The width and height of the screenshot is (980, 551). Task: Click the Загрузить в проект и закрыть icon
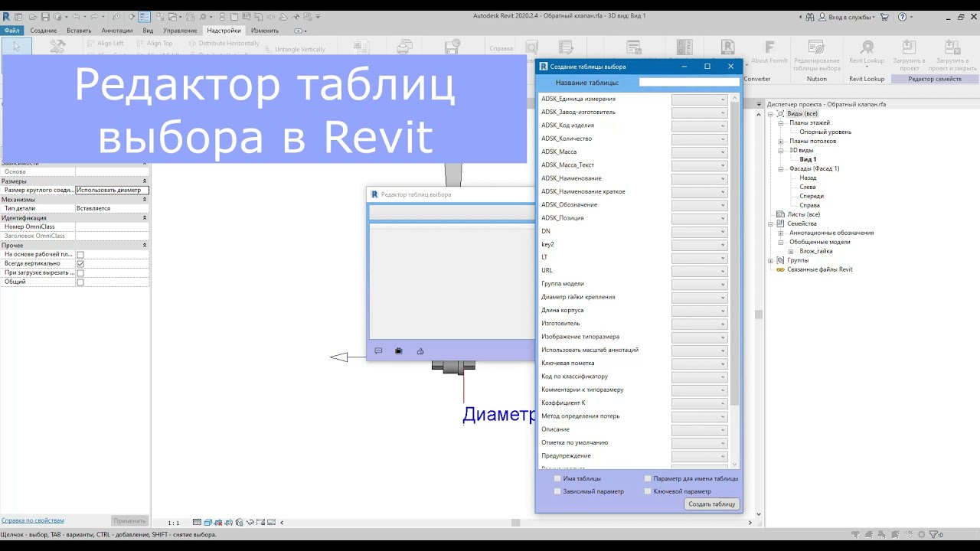(952, 48)
